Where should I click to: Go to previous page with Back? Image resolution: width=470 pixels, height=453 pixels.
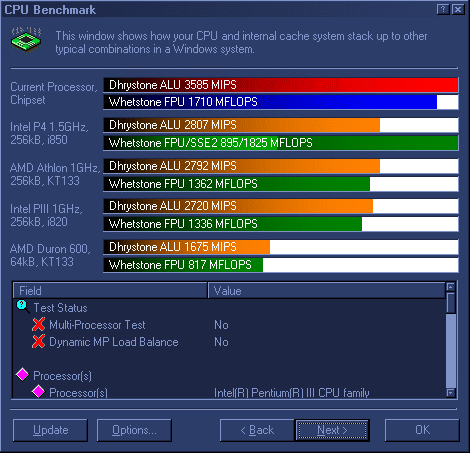pyautogui.click(x=257, y=430)
